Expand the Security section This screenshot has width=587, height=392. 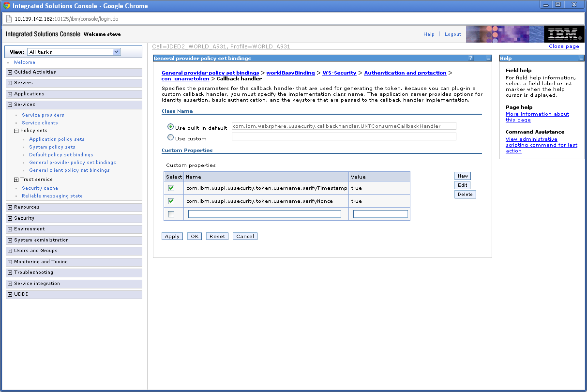click(x=10, y=218)
